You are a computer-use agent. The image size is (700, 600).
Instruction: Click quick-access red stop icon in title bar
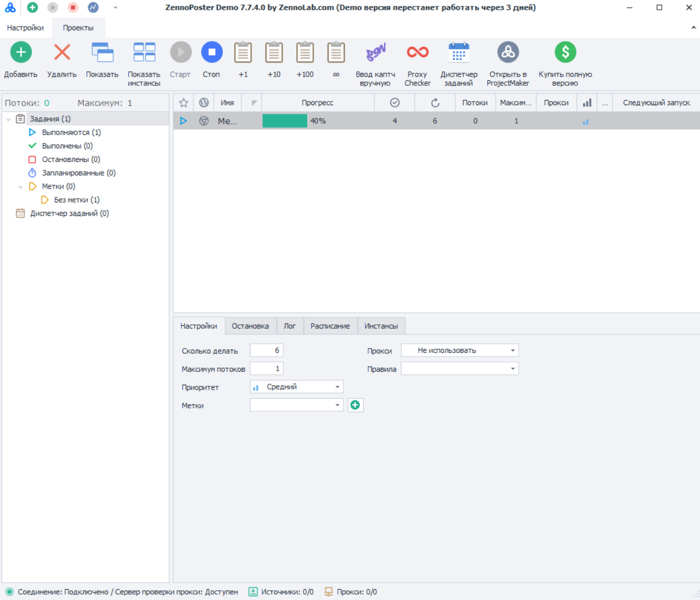click(73, 8)
